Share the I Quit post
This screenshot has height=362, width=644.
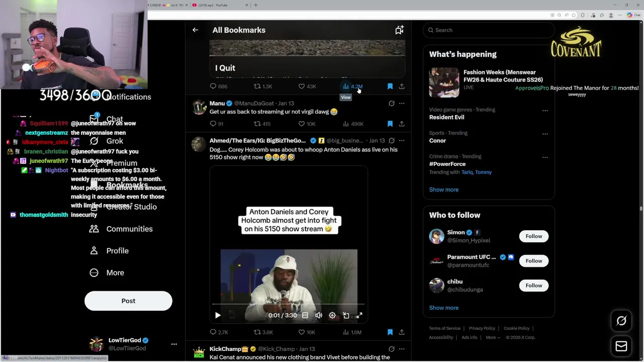[401, 86]
